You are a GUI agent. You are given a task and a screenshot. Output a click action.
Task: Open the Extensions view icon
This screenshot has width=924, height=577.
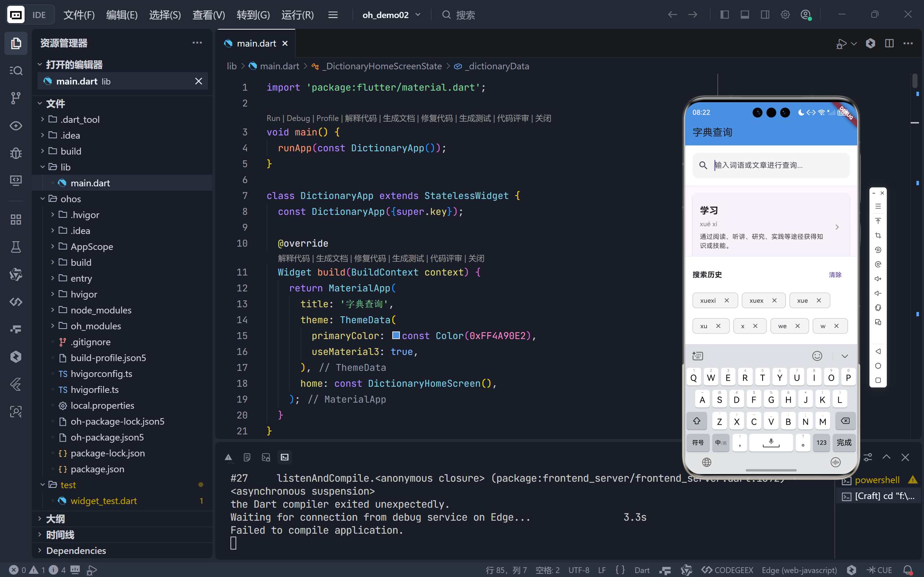pyautogui.click(x=16, y=220)
